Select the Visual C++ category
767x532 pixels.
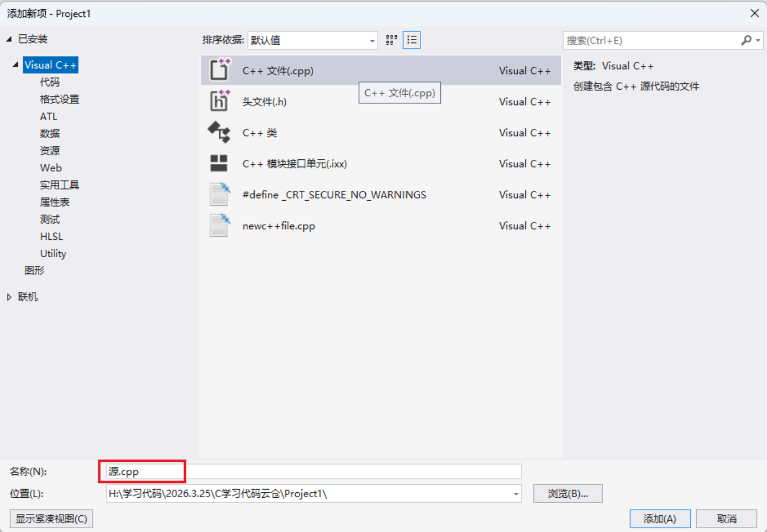pos(50,65)
